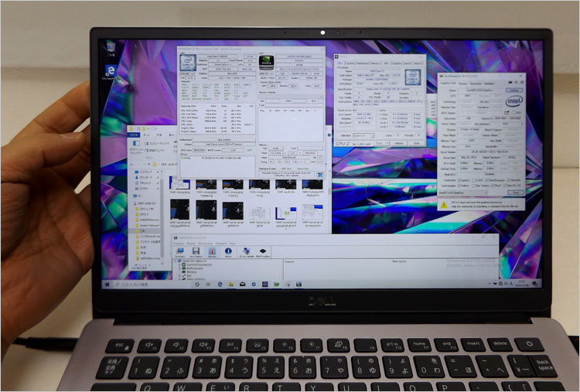The width and height of the screenshot is (580, 392).
Task: Click BIOS share/export icon in GPU-Z
Action: [x=507, y=112]
